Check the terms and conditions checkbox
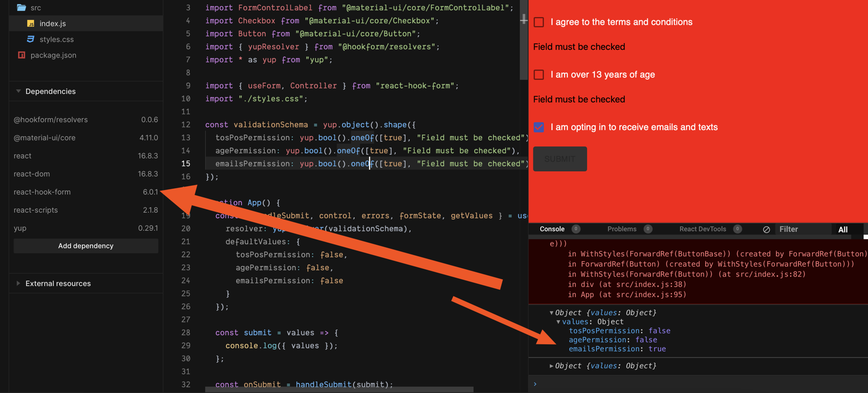Image resolution: width=868 pixels, height=393 pixels. tap(539, 22)
